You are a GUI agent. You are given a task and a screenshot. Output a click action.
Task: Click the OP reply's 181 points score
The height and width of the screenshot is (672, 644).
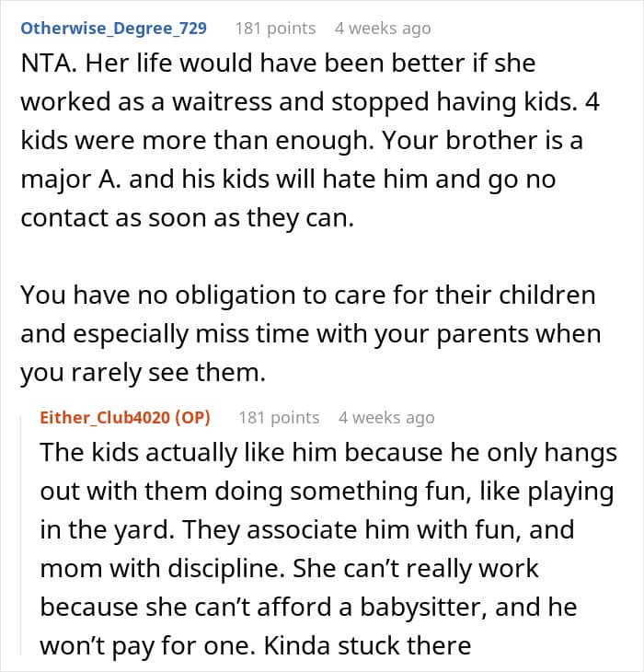point(279,417)
